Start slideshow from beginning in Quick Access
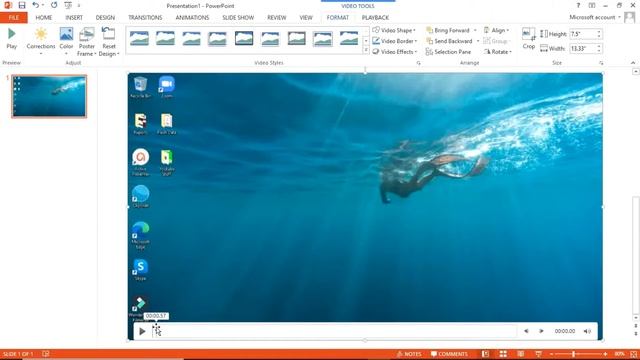This screenshot has width=640, height=360. pyautogui.click(x=68, y=5)
